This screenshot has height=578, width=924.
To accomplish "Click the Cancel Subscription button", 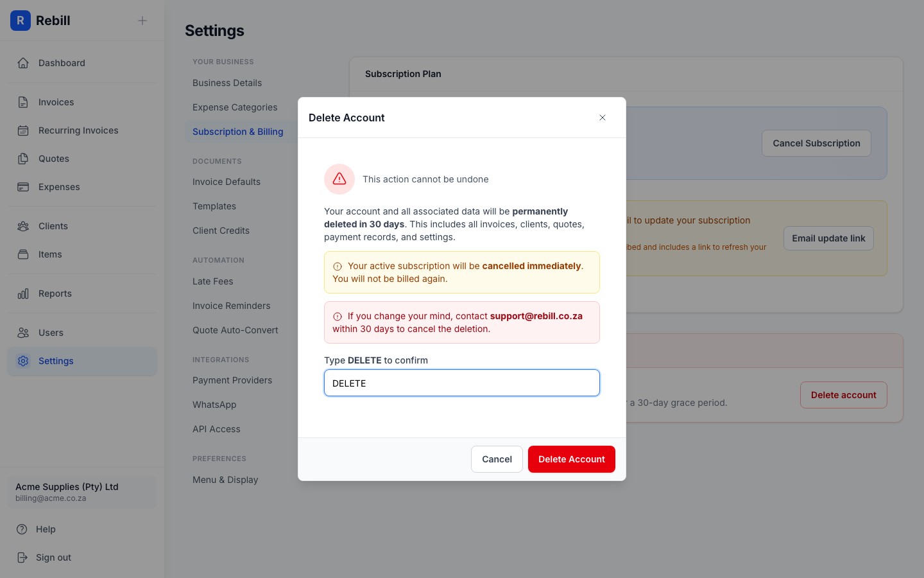I will coord(816,143).
